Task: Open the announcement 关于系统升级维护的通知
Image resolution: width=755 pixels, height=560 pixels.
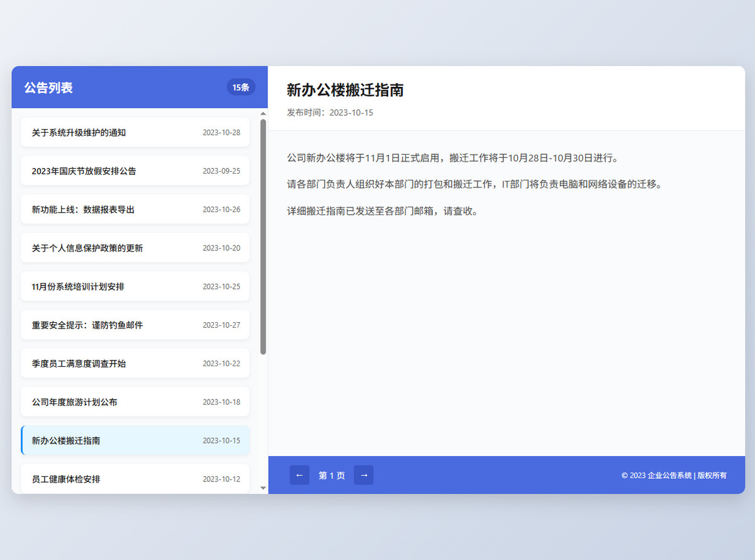Action: [x=135, y=132]
